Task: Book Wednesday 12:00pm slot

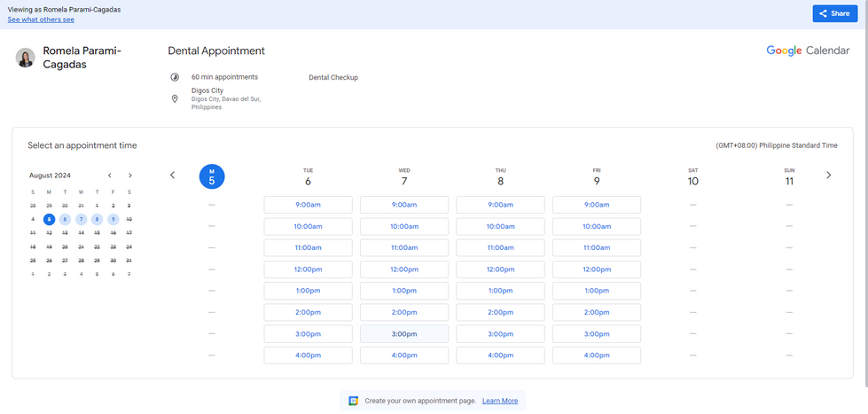Action: [404, 269]
